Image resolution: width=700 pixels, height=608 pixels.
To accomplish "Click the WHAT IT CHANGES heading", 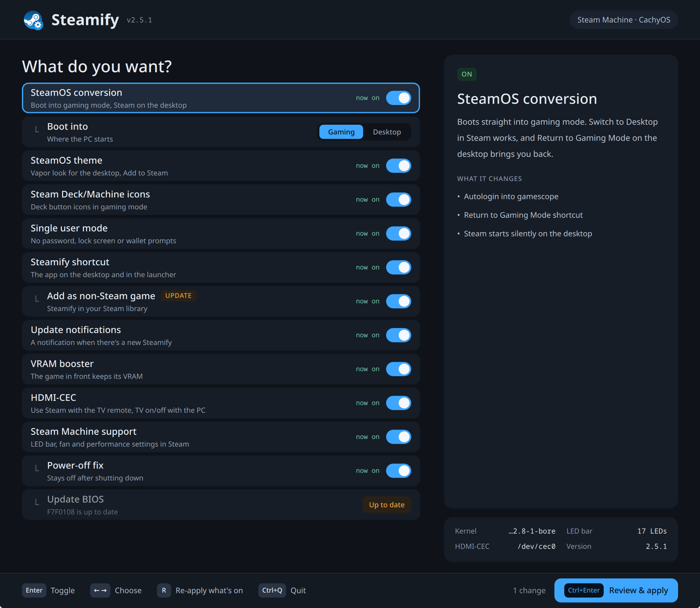I will 490,179.
